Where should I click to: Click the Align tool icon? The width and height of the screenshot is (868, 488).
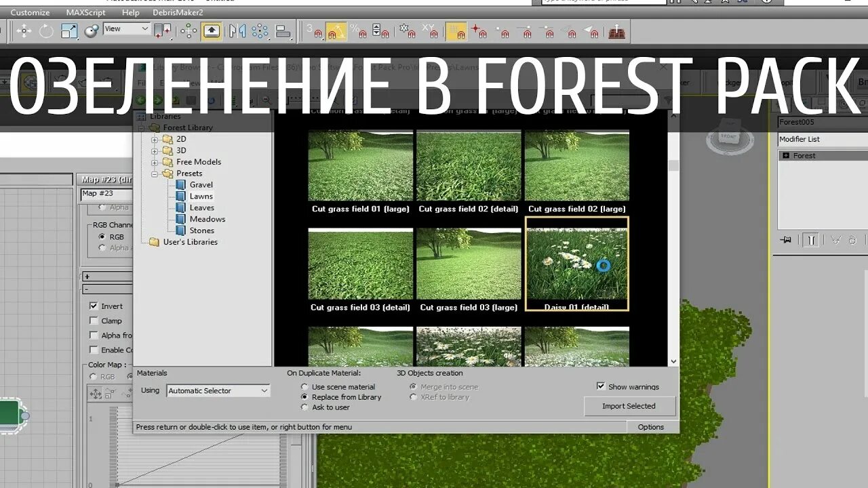283,30
